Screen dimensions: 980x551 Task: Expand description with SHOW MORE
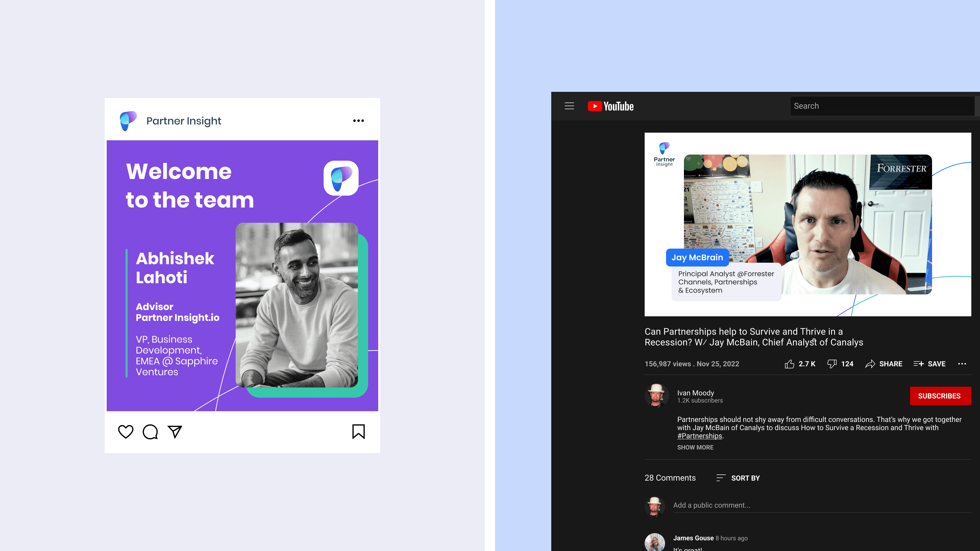click(x=695, y=448)
